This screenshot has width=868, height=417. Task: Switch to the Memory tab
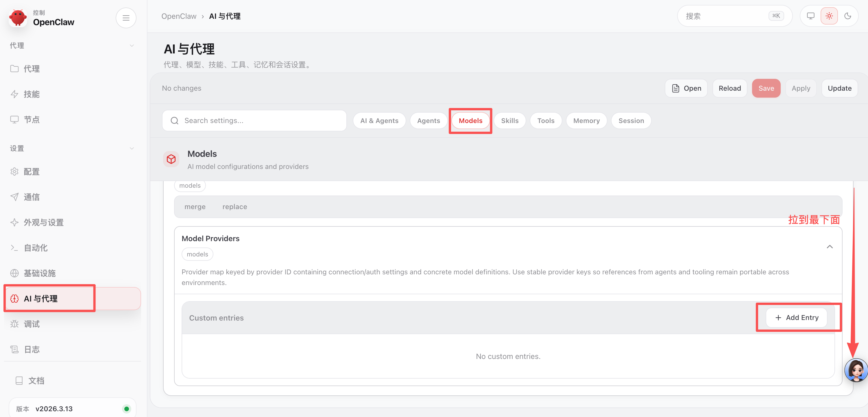586,120
